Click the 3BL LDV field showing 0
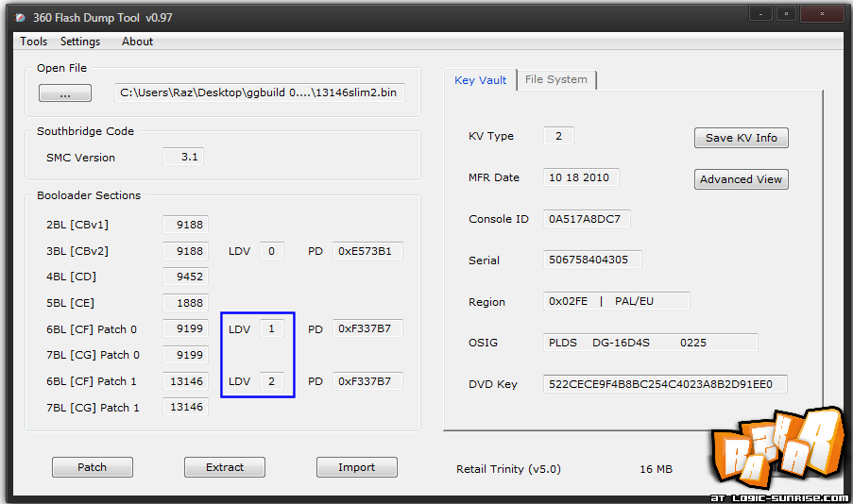This screenshot has height=504, width=853. pos(271,251)
